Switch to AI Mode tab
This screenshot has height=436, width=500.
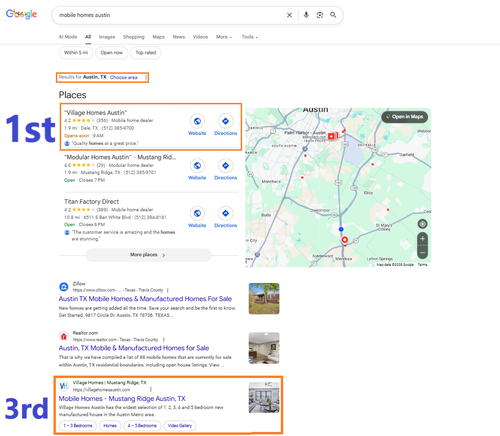coord(68,37)
